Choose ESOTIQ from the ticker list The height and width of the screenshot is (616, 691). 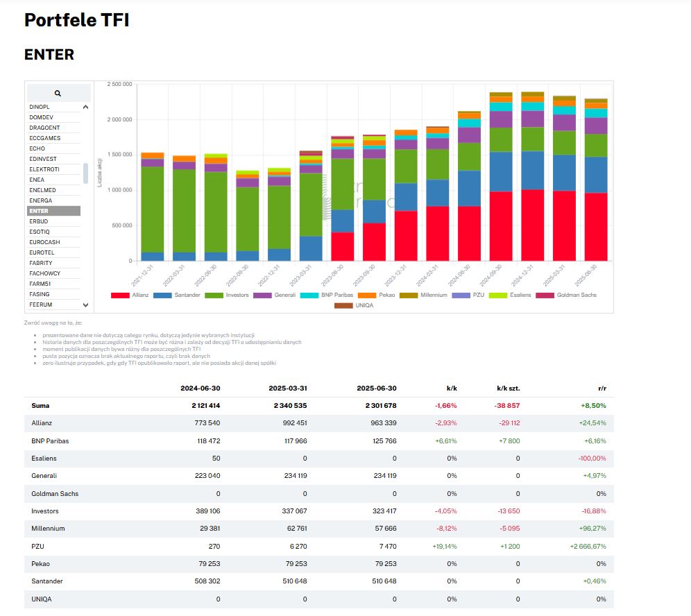pyautogui.click(x=53, y=232)
